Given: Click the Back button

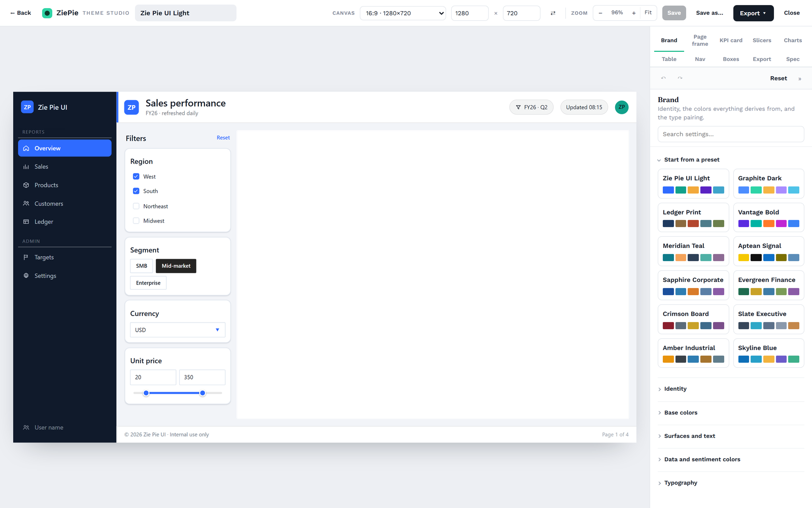Looking at the screenshot, I should tap(21, 13).
